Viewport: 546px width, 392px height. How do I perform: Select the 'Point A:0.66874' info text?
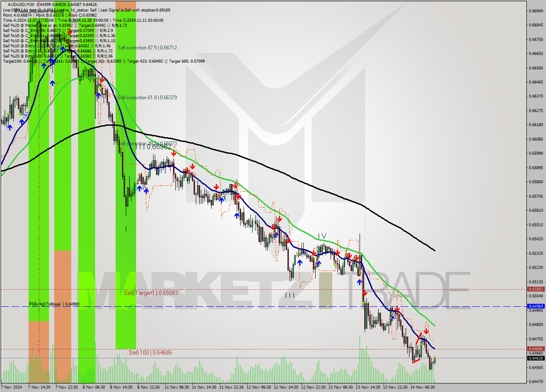pos(16,15)
